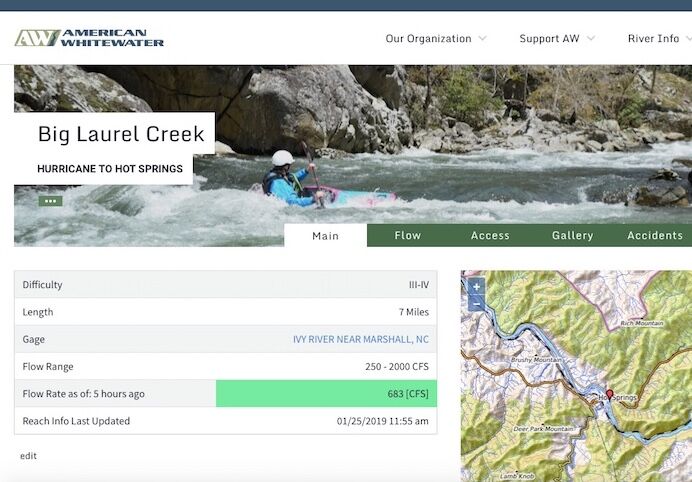Expand the Our Organization menu chevron

[x=483, y=38]
